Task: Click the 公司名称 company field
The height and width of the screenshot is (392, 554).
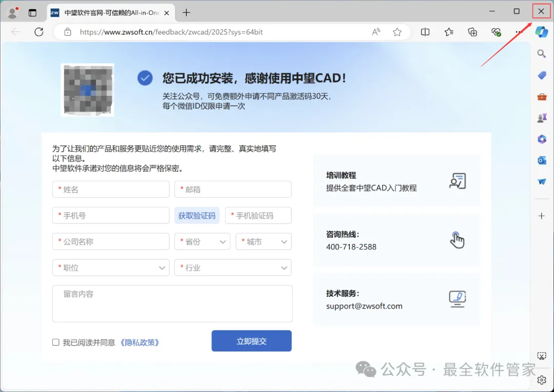Action: tap(111, 242)
